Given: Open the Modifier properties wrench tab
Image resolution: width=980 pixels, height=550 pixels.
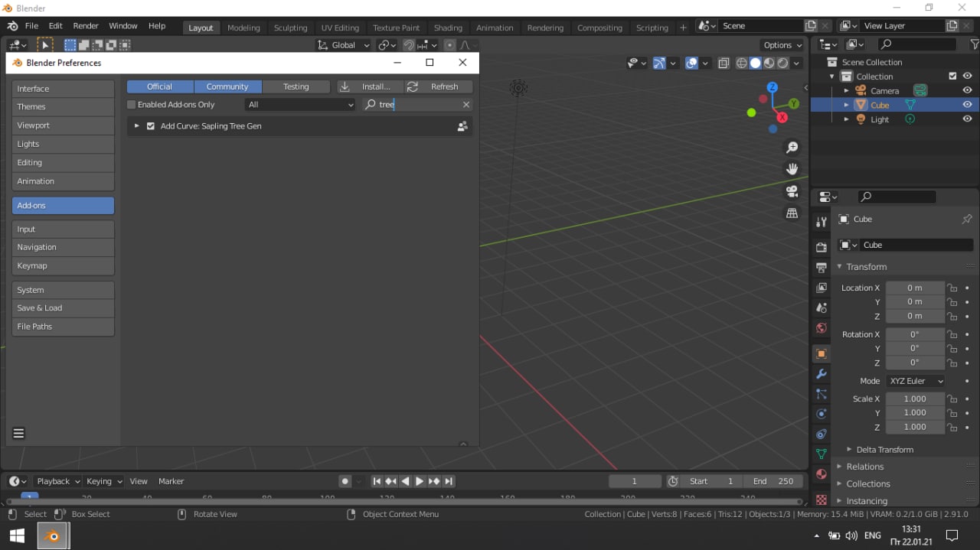Looking at the screenshot, I should (821, 374).
